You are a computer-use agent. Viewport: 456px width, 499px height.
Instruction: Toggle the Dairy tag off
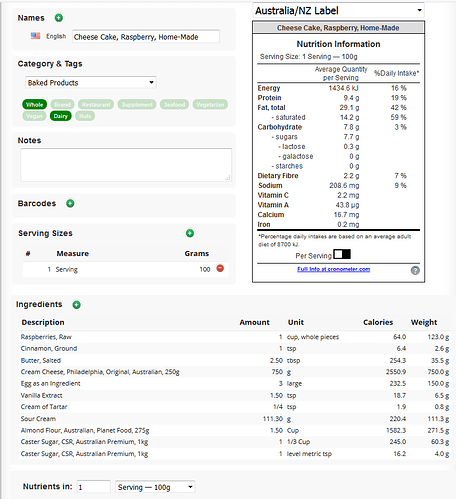60,116
